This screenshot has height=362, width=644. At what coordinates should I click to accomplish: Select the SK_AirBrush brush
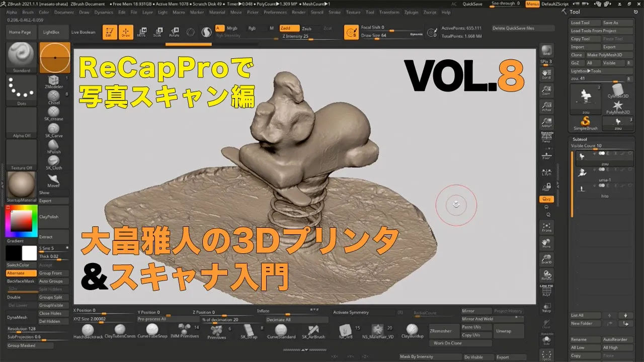(x=313, y=332)
